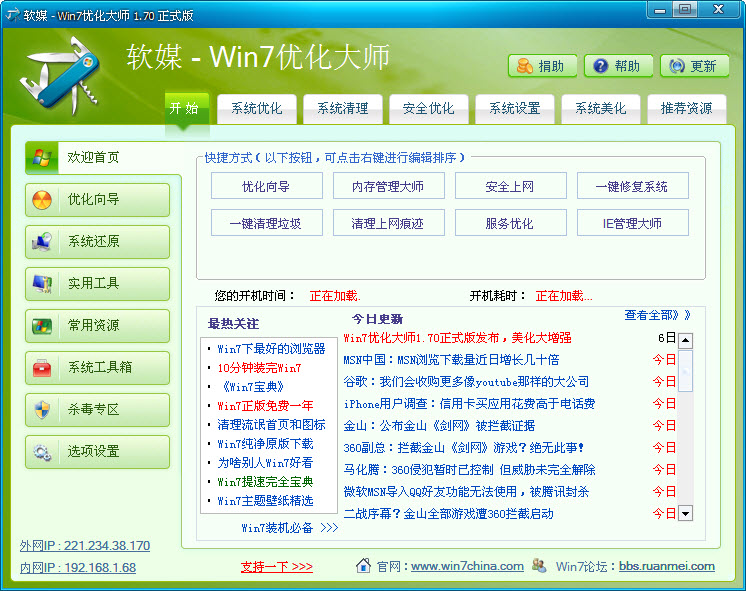Click the 内网IP 192.168.1.68 link
This screenshot has height=591, width=746.
78,568
